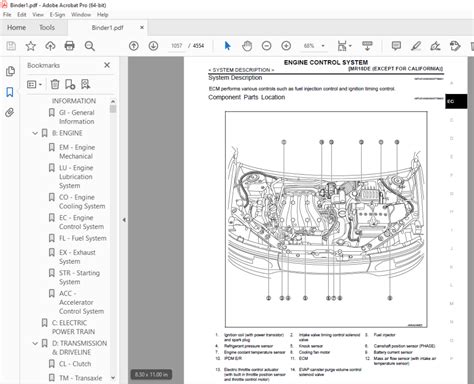Find the current bookmark icon
The image size is (474, 384).
coord(85,84)
